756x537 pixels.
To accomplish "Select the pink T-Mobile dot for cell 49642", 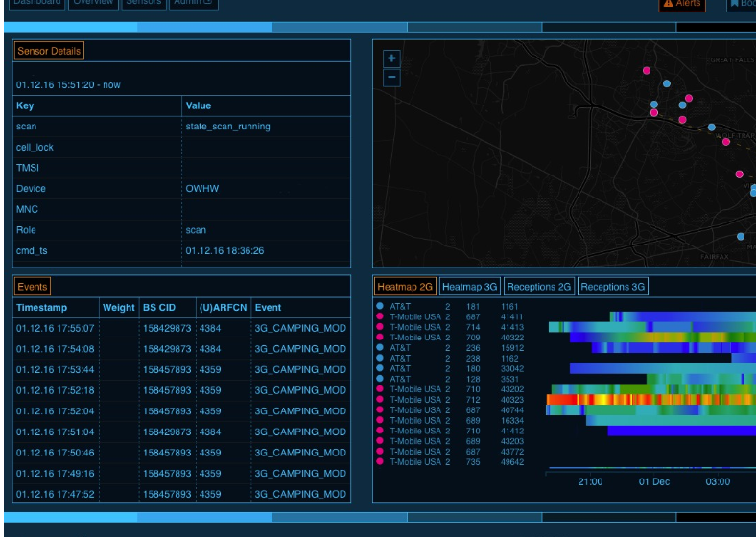I will tap(380, 462).
